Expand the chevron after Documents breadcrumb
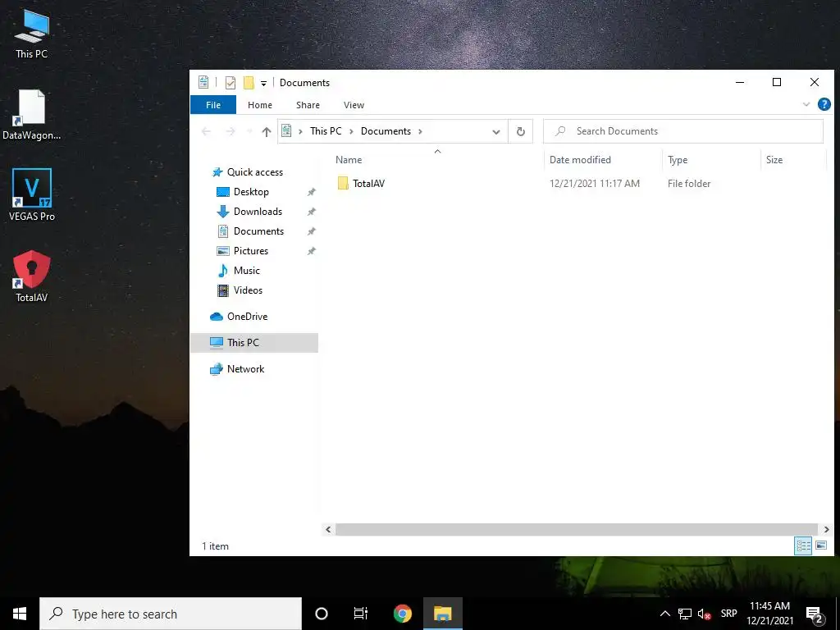The width and height of the screenshot is (840, 630). pos(420,131)
